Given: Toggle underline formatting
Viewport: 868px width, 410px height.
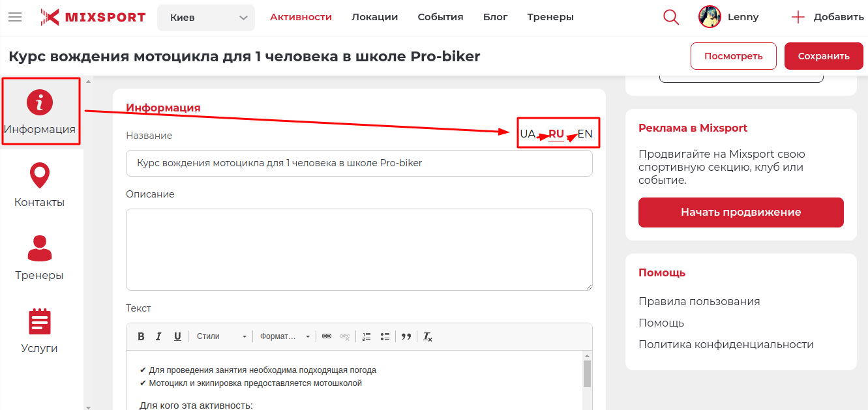Looking at the screenshot, I should (177, 336).
